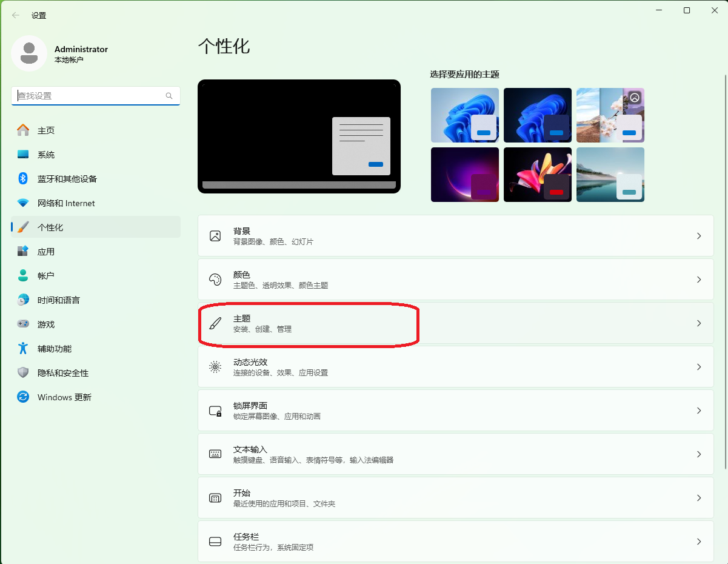
Task: Click the 系统 monitor icon
Action: pyautogui.click(x=23, y=155)
